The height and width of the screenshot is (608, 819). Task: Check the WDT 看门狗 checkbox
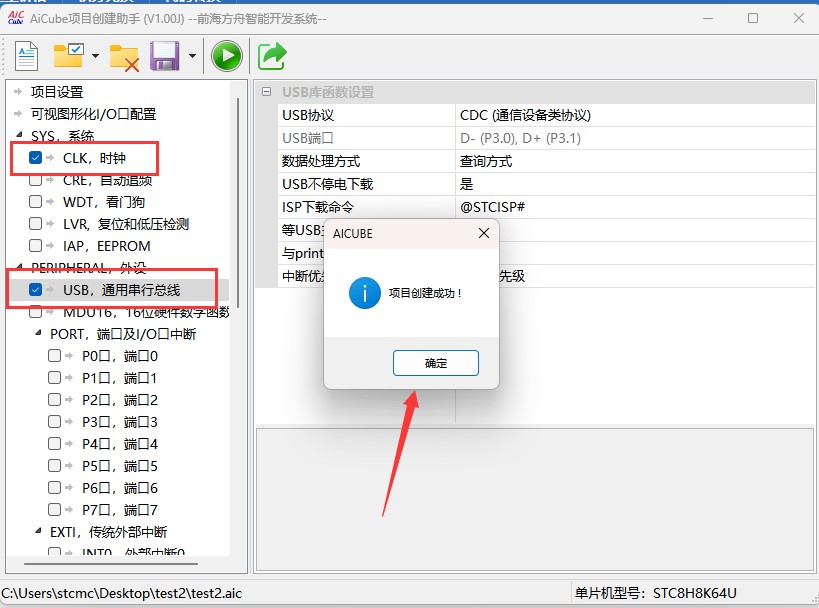pos(36,202)
